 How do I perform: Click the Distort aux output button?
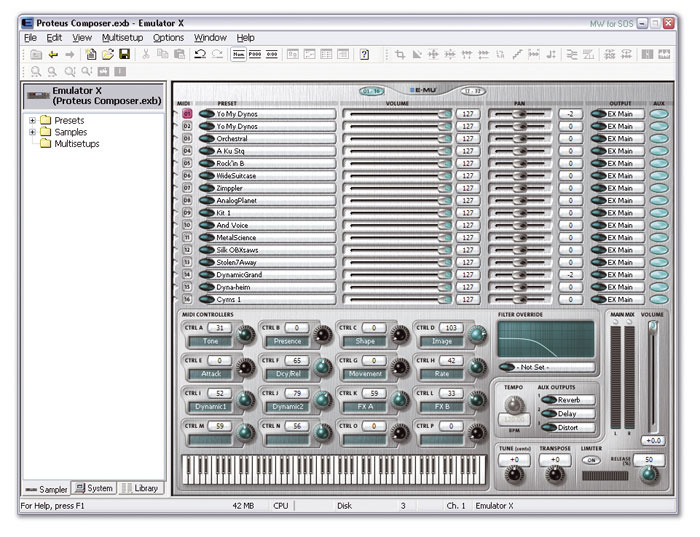(568, 427)
